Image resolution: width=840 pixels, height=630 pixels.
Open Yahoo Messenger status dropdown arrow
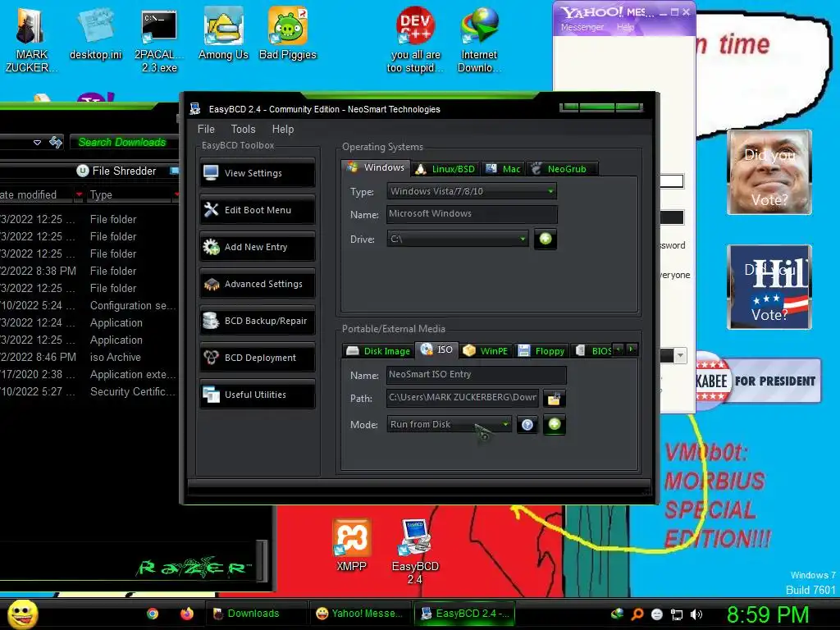680,355
